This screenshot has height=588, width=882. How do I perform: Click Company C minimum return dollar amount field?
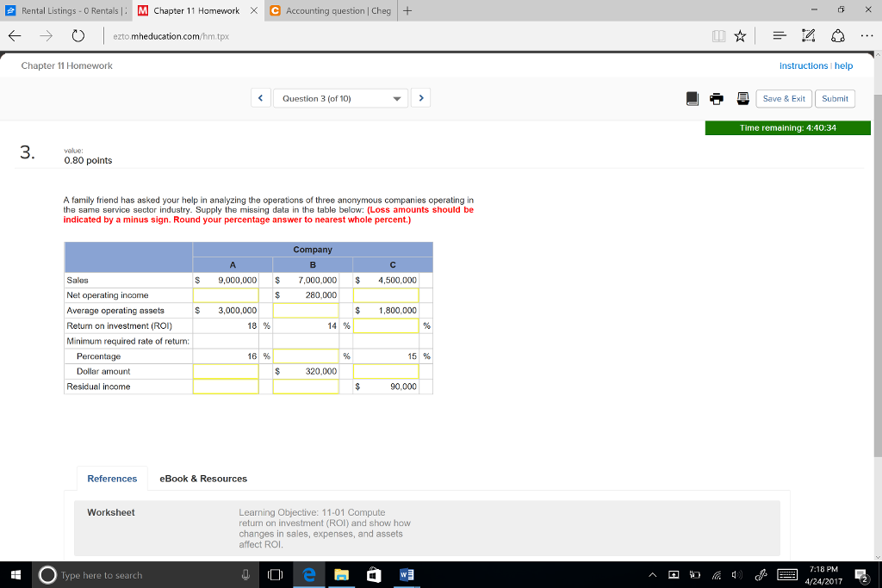pyautogui.click(x=386, y=371)
